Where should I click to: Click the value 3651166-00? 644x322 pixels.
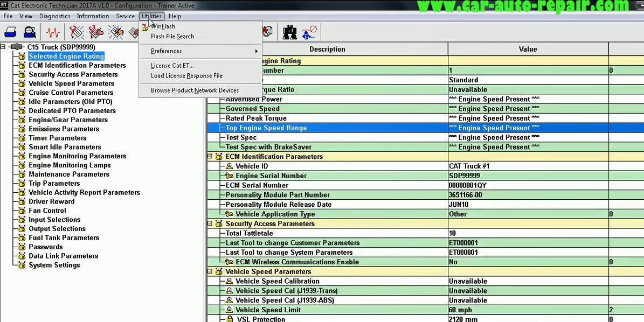tap(465, 195)
